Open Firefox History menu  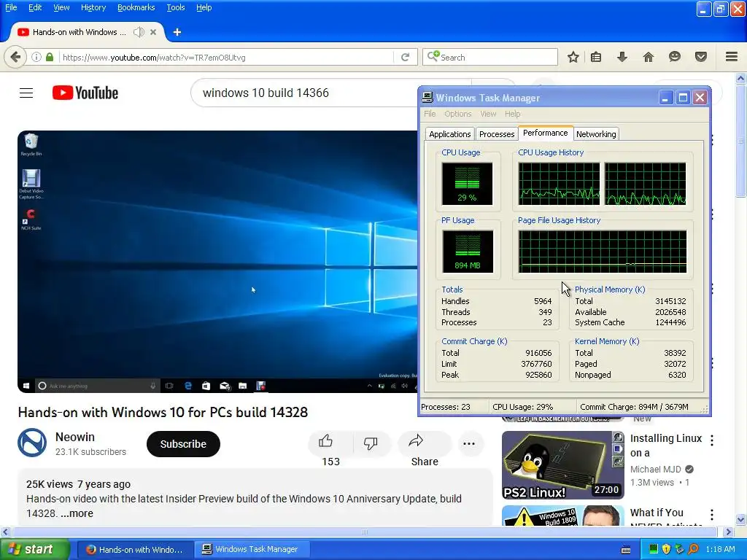pyautogui.click(x=93, y=7)
